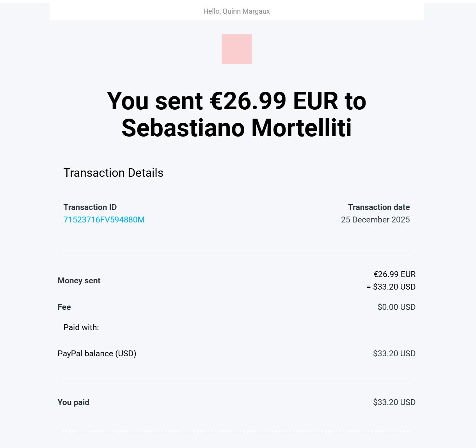Open transaction ID 71523716FV594880M link
Viewport: 476px width, 448px height.
coord(104,220)
